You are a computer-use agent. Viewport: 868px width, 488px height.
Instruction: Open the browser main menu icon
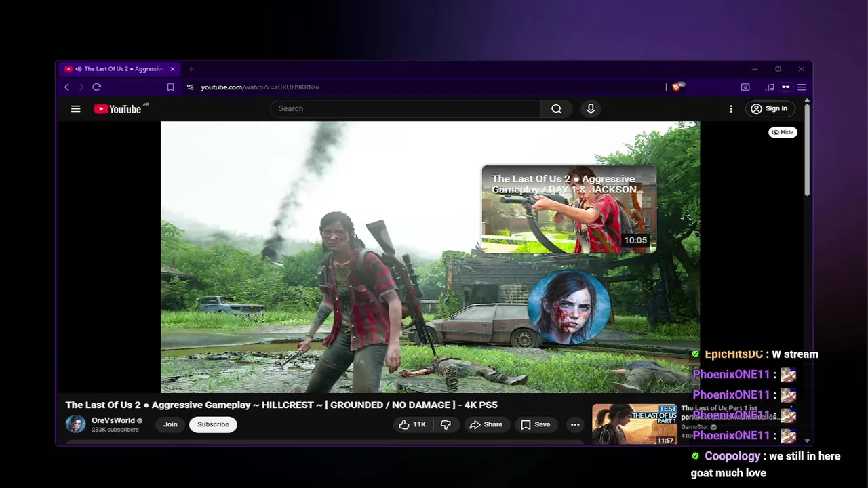(x=802, y=87)
